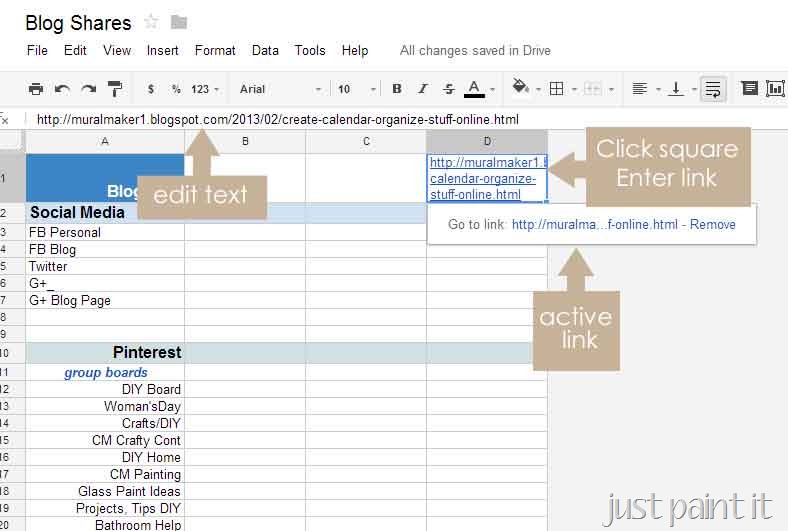Open the fill color paint bucket
Image resolution: width=788 pixels, height=531 pixels.
(x=520, y=88)
